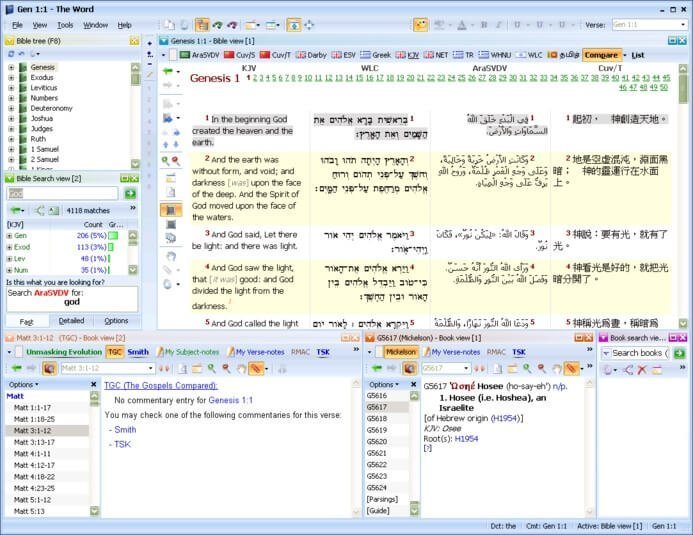Click red X icon in Book search toolbar
693x535 pixels.
tap(642, 370)
